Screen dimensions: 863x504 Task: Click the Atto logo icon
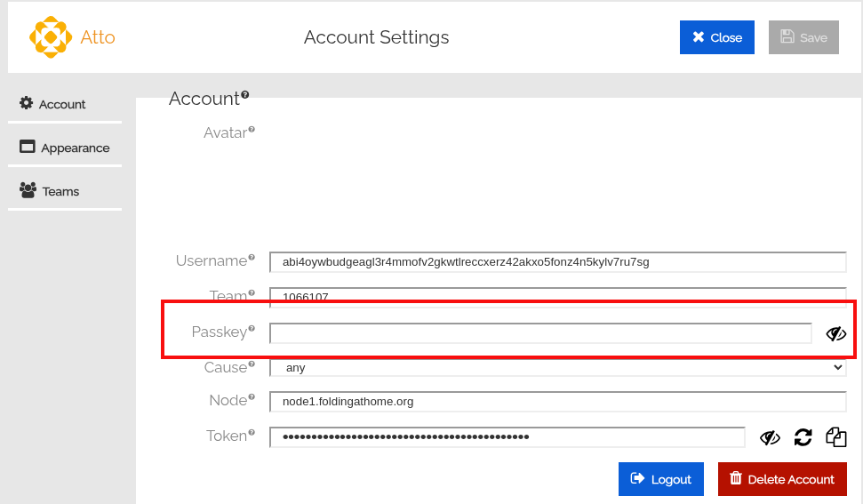(x=51, y=36)
